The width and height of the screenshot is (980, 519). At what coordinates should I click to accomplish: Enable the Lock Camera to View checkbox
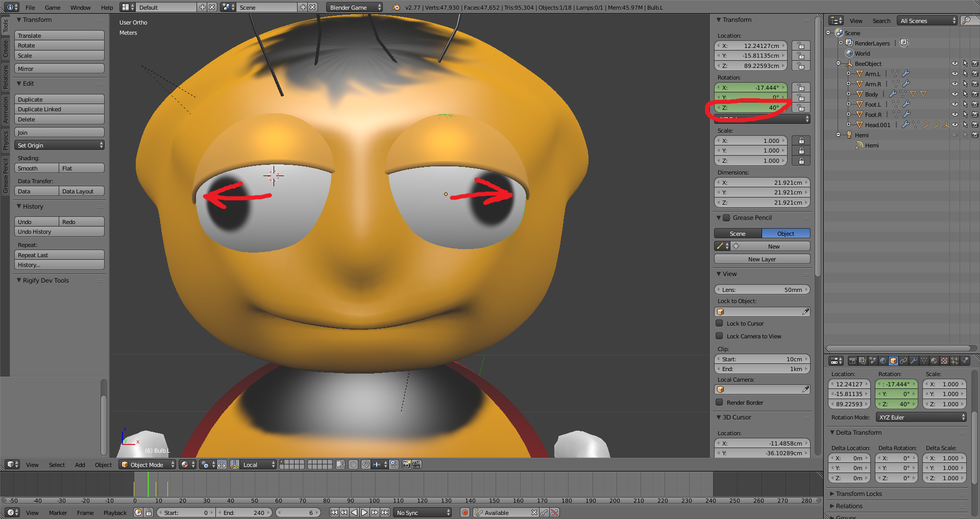point(719,336)
